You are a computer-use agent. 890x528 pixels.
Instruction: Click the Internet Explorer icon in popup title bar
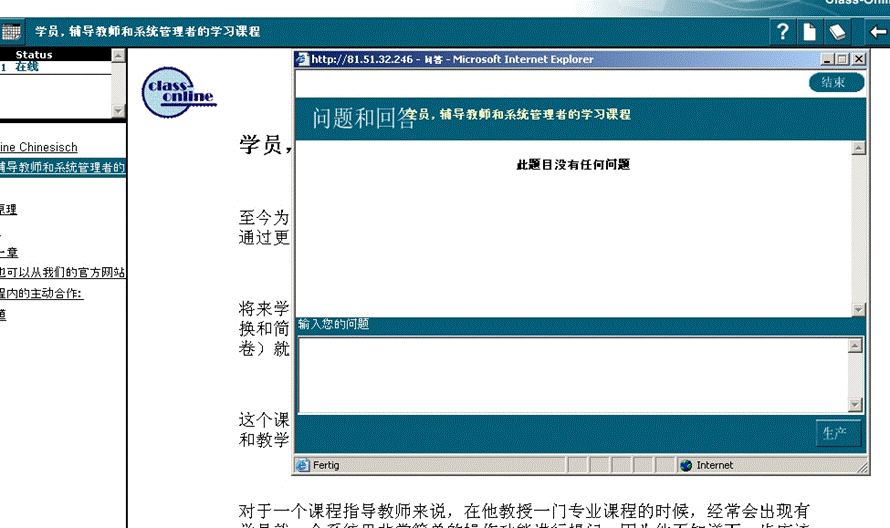tap(302, 59)
